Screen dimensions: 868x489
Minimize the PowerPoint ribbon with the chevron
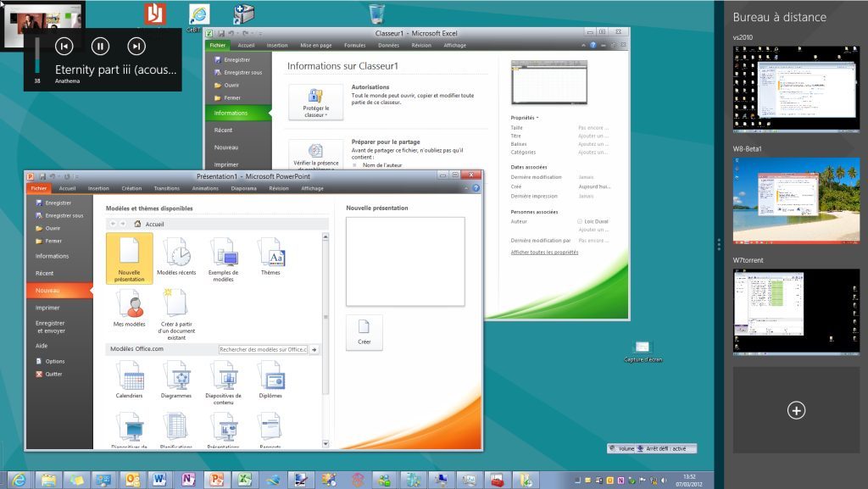[x=465, y=188]
